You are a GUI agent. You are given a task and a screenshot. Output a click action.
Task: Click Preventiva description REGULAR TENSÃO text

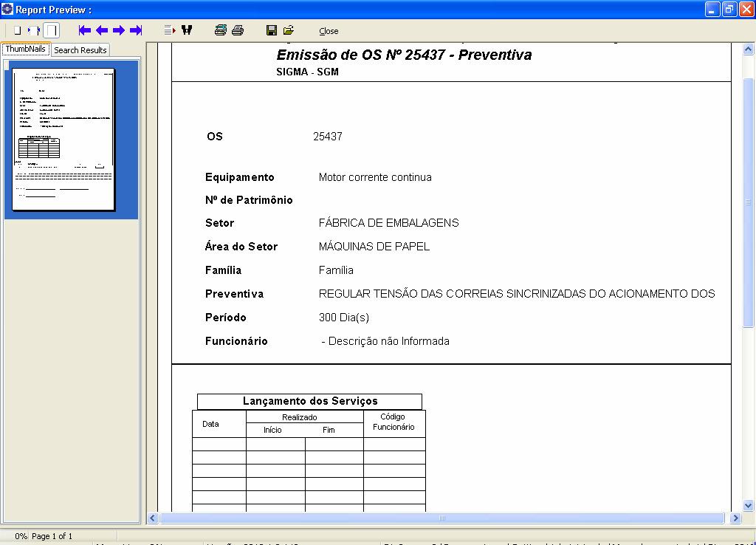click(x=517, y=294)
